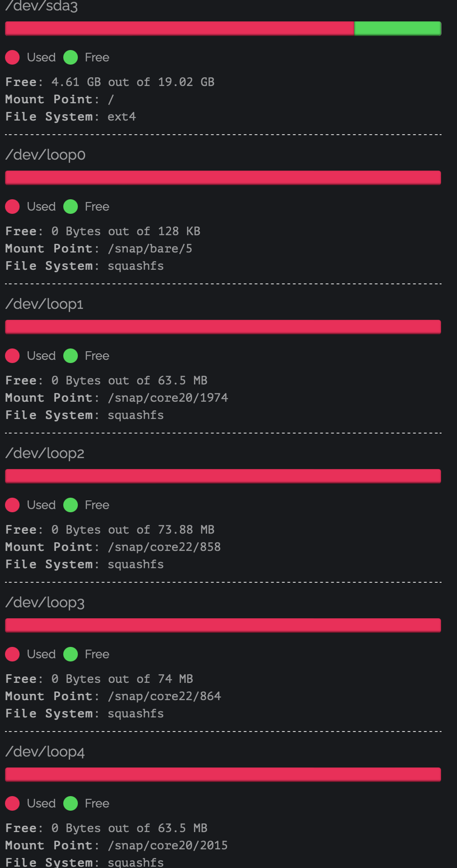Viewport: 457px width, 868px height.
Task: Select the /dev/loop2 device title
Action: click(45, 453)
